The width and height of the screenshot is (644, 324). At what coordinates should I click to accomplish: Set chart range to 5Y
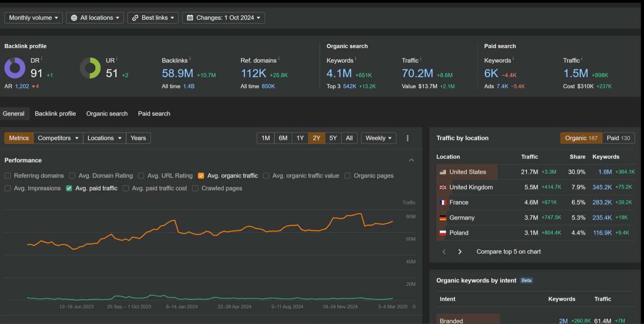pos(333,138)
